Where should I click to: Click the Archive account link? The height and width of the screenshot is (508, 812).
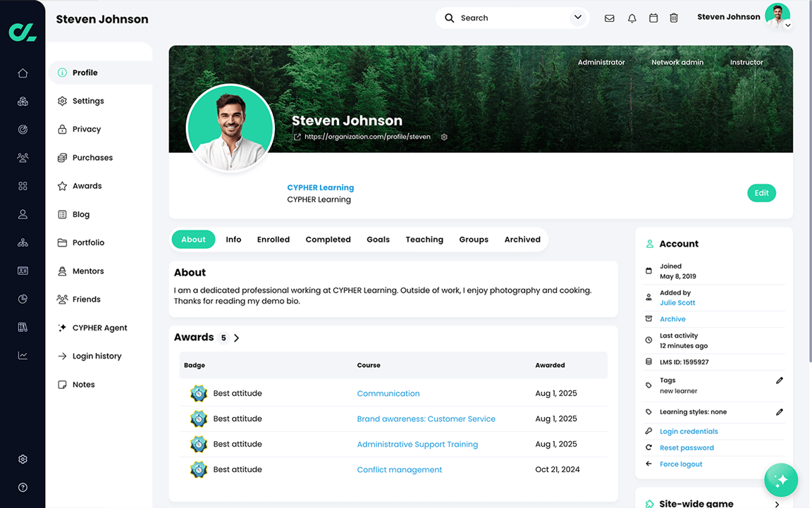(672, 319)
